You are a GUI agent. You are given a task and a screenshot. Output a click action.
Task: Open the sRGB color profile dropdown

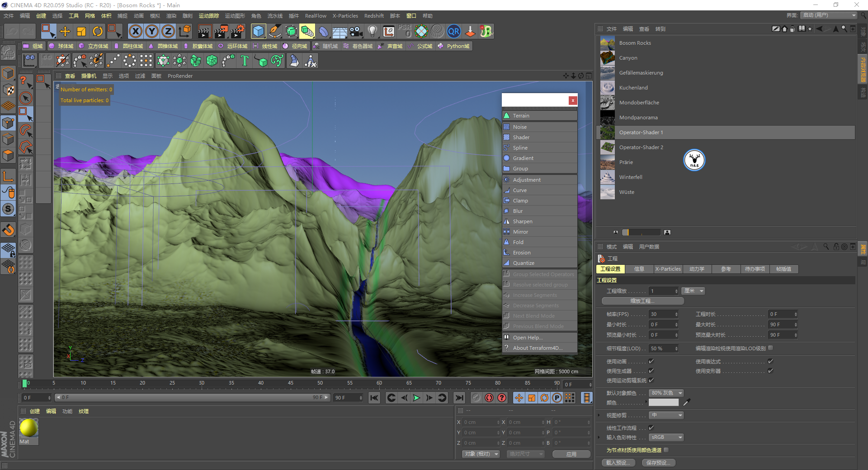[x=666, y=437]
